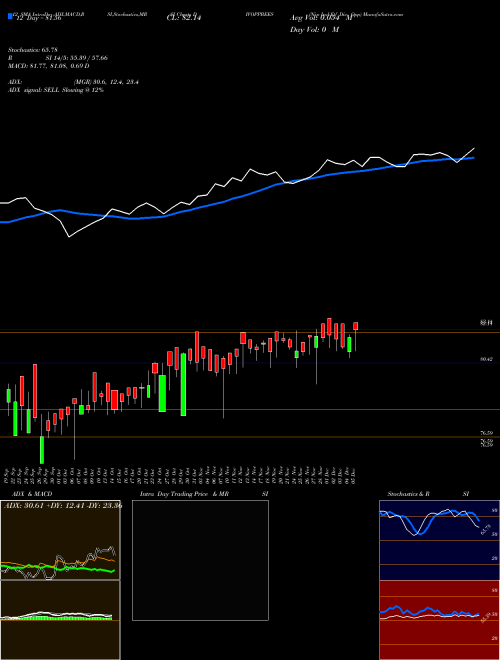Open the MACD histogram panel with green bars

point(60,620)
